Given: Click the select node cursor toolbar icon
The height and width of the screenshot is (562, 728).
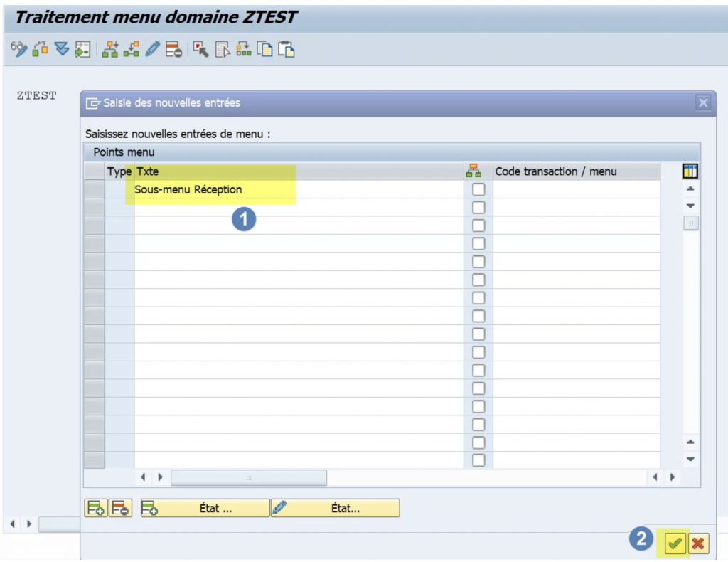Looking at the screenshot, I should point(201,50).
